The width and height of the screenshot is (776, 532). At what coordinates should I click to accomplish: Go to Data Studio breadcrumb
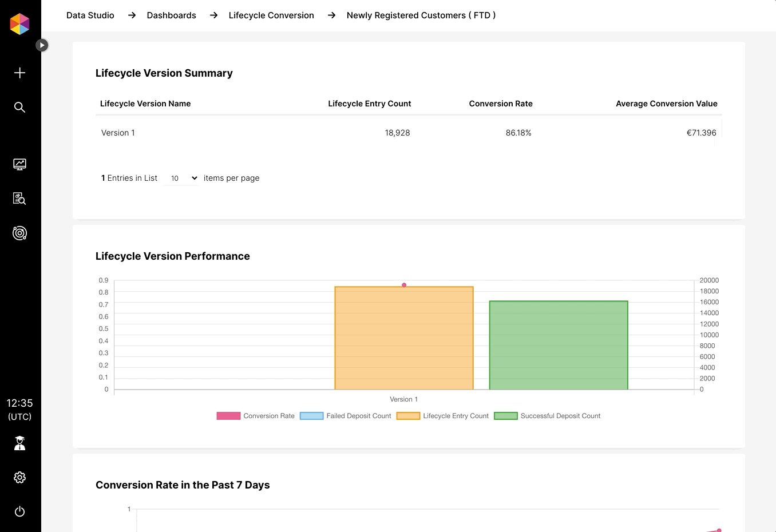[90, 15]
